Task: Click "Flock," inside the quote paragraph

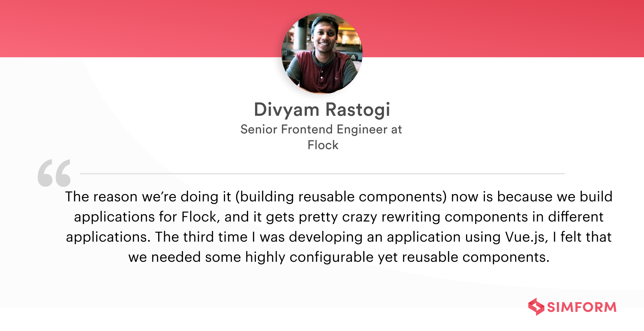Action: pyautogui.click(x=201, y=217)
